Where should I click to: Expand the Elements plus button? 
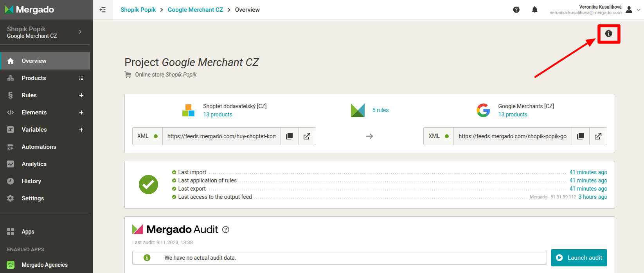(81, 112)
